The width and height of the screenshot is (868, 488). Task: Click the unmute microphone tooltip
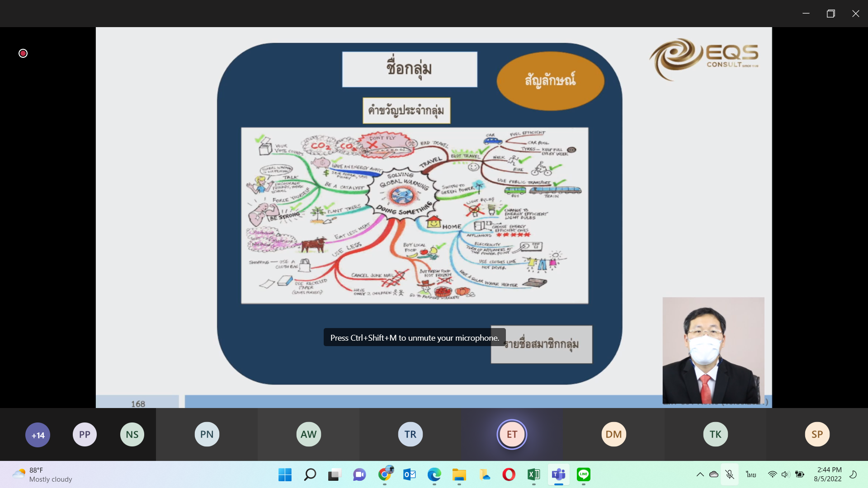point(415,338)
